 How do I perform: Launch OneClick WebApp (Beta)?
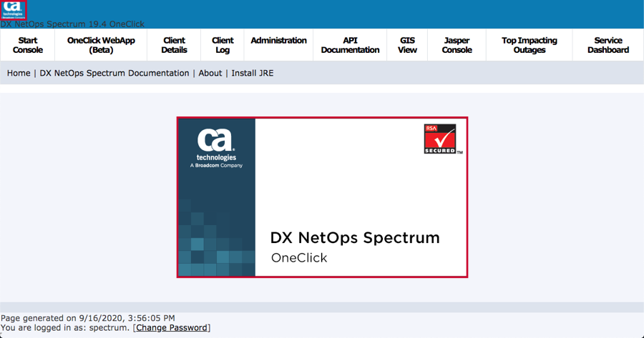[x=101, y=45]
